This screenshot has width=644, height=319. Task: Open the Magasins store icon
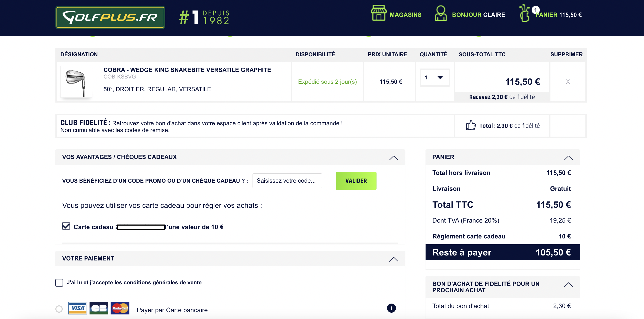coord(379,13)
